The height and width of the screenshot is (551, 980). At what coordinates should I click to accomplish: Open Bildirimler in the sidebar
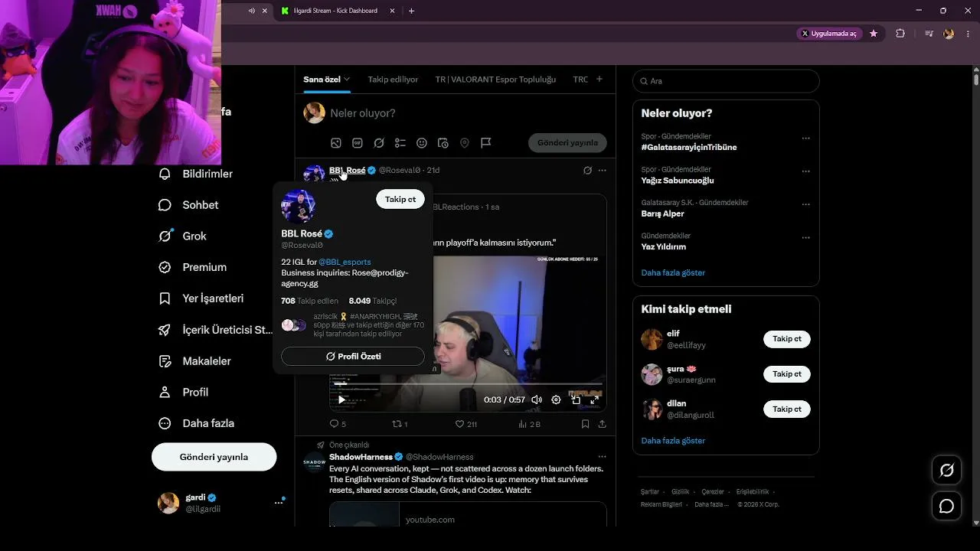[x=196, y=174]
